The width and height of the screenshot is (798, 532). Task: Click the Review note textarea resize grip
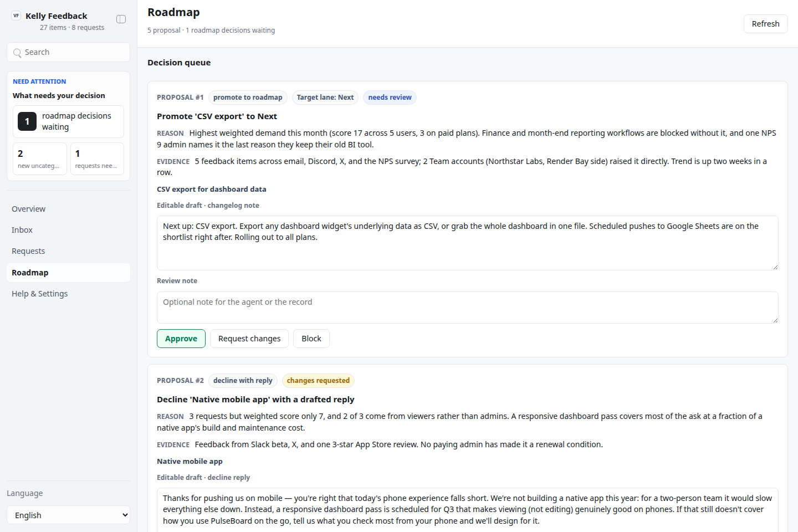[775, 320]
